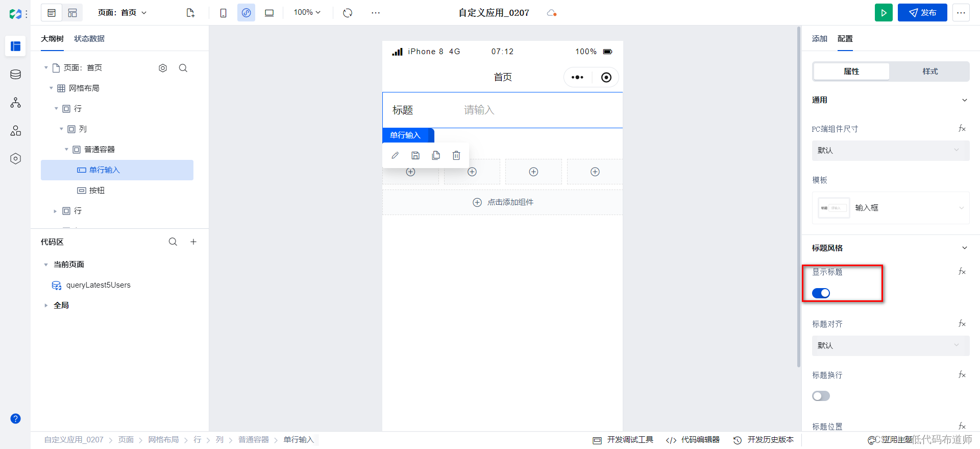Open the PC端组件尺寸 dropdown
980x449 pixels.
(891, 151)
